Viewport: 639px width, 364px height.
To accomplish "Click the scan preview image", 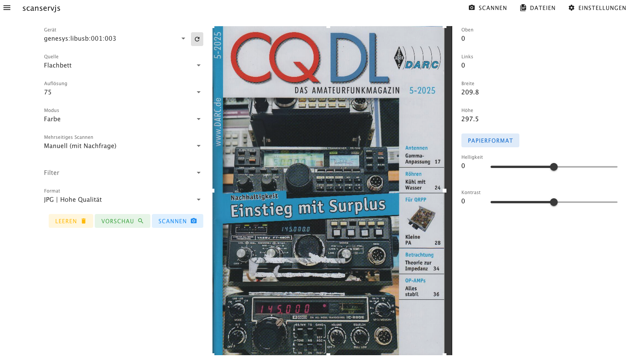I will pyautogui.click(x=332, y=191).
